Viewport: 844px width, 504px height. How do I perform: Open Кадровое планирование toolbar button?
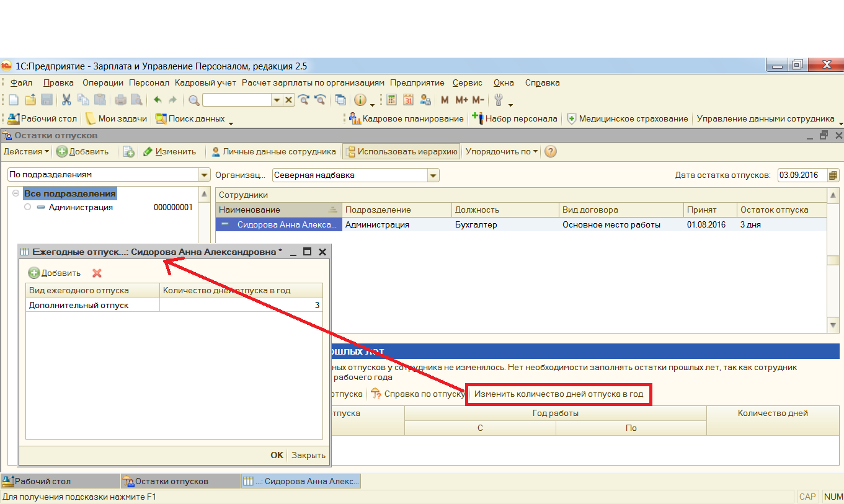[x=406, y=118]
